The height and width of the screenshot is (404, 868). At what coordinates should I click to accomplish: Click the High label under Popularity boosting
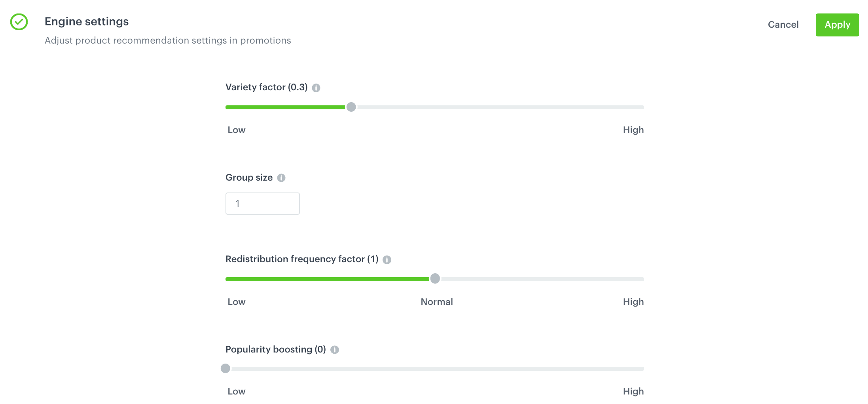tap(633, 391)
